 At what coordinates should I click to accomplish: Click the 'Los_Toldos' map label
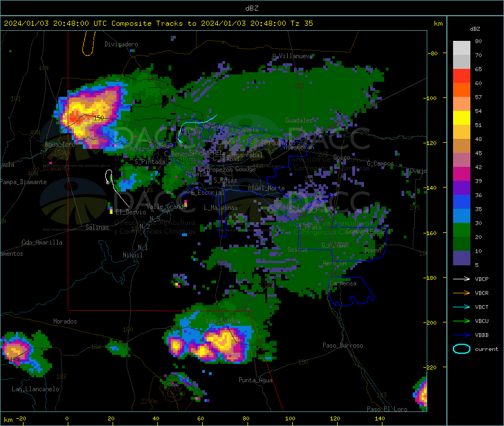[x=223, y=321]
